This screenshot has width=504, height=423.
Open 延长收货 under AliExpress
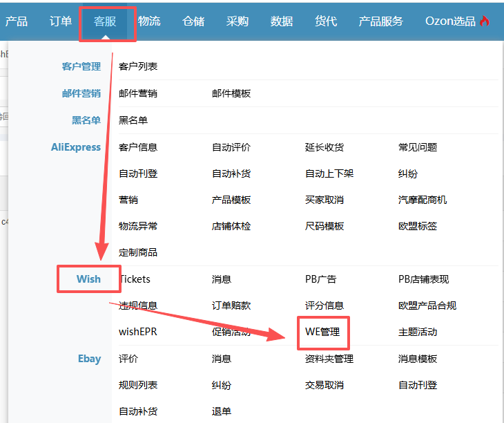coord(324,147)
